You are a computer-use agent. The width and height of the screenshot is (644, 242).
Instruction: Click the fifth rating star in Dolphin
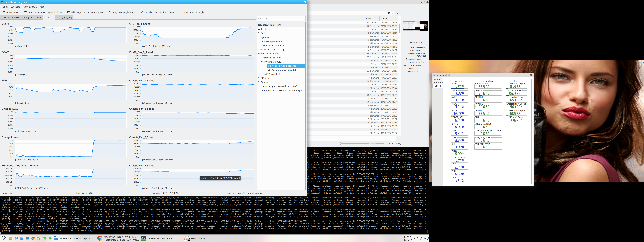click(x=426, y=62)
